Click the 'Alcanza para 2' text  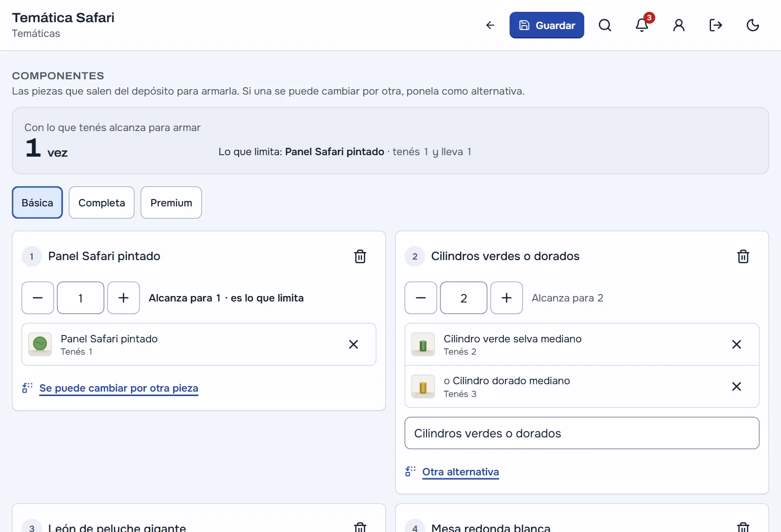[x=568, y=298]
